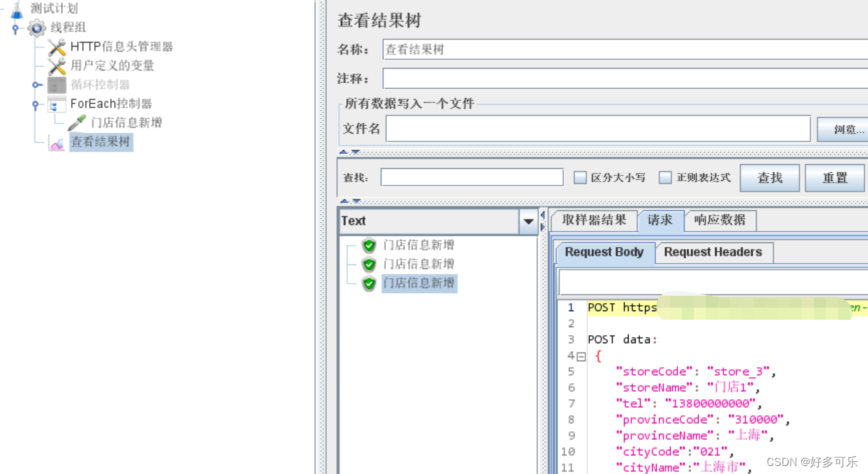Click the "cityName" line in request body
This screenshot has height=474, width=868.
coord(684,467)
